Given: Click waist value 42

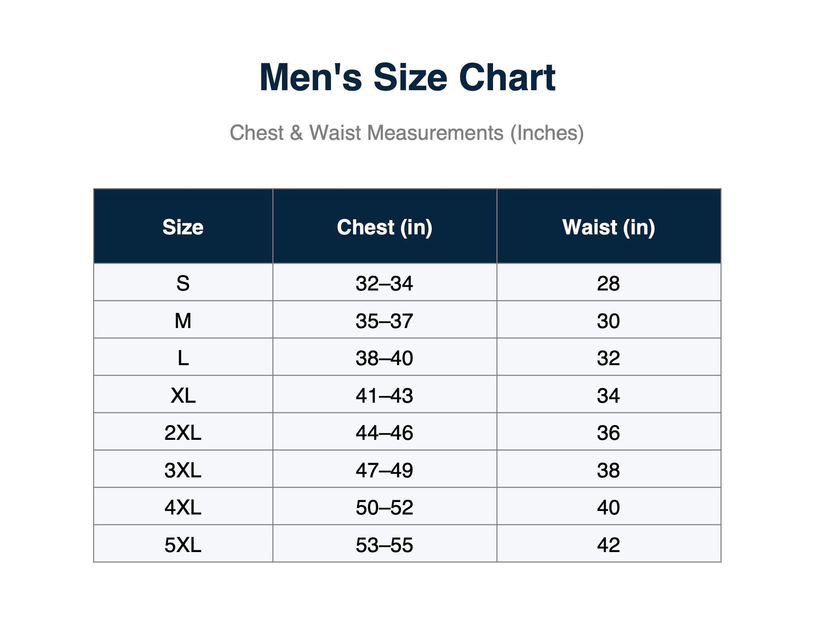Looking at the screenshot, I should pos(609,544).
